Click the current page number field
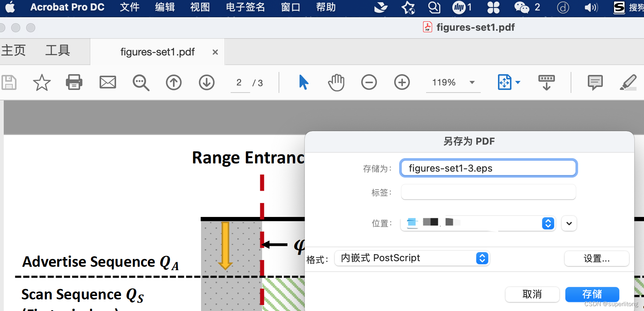644x311 pixels. coord(240,82)
